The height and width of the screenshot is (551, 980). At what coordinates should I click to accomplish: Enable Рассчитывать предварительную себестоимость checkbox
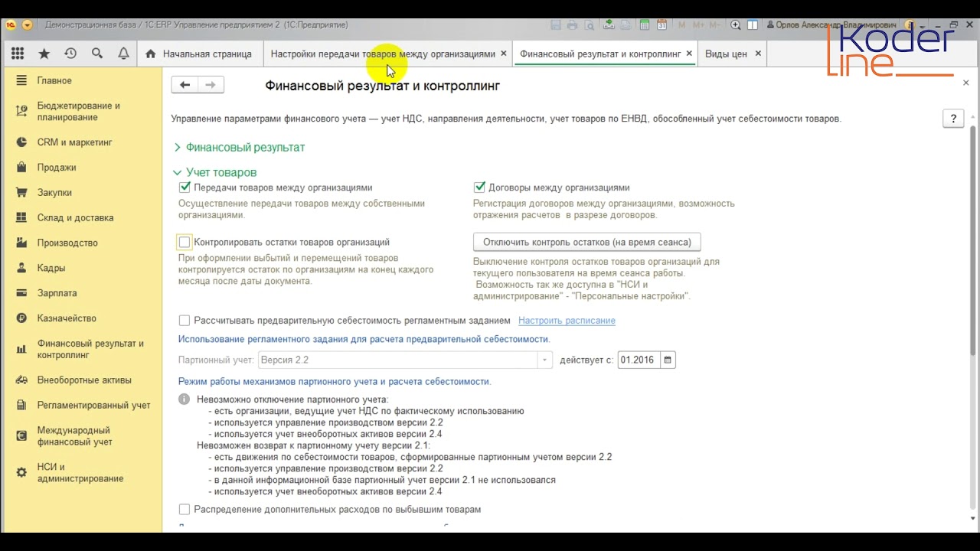click(185, 321)
